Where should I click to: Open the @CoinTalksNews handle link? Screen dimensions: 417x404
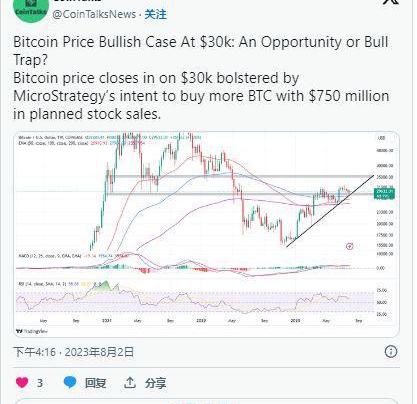pos(94,14)
